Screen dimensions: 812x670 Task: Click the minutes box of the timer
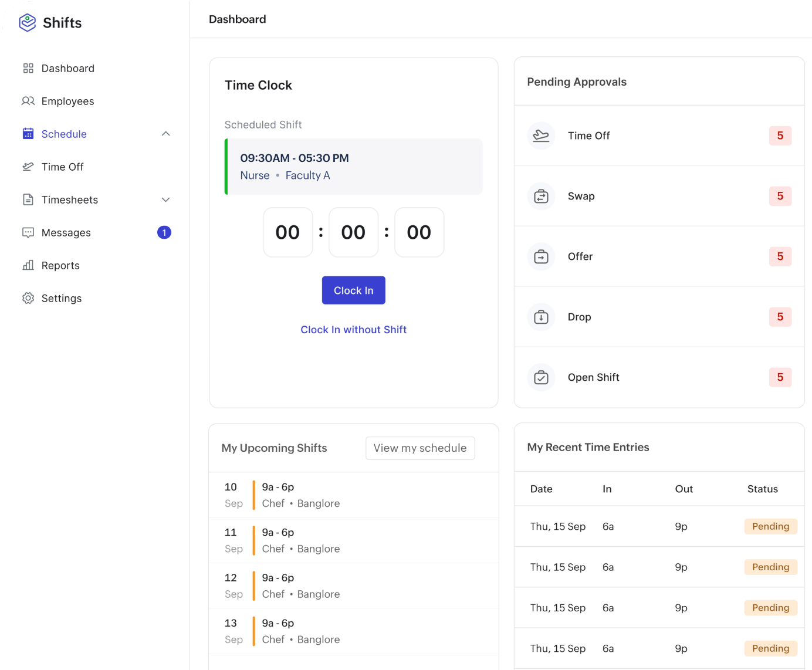[x=354, y=232]
